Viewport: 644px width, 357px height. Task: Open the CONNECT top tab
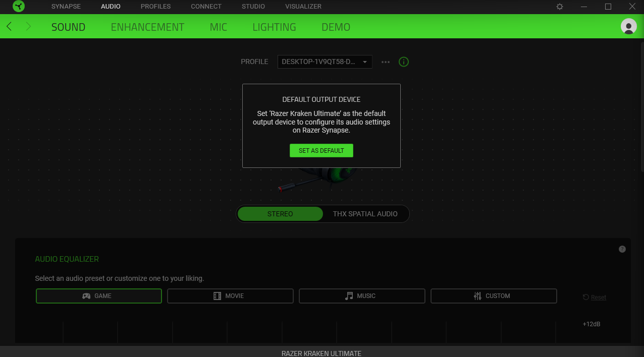206,7
